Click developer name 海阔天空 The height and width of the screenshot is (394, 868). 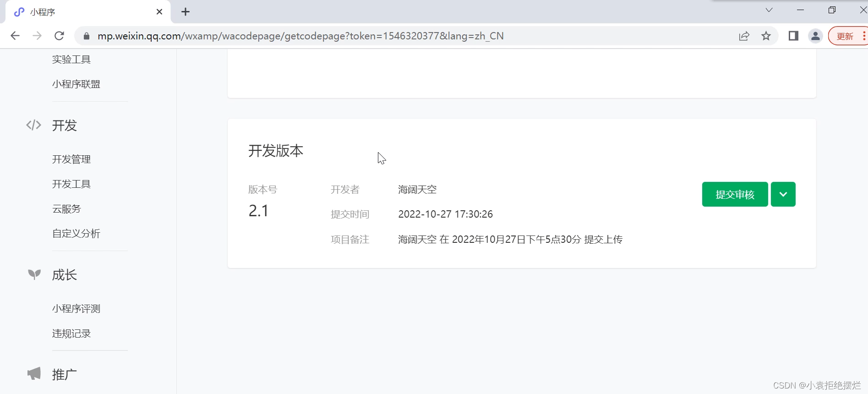point(417,189)
